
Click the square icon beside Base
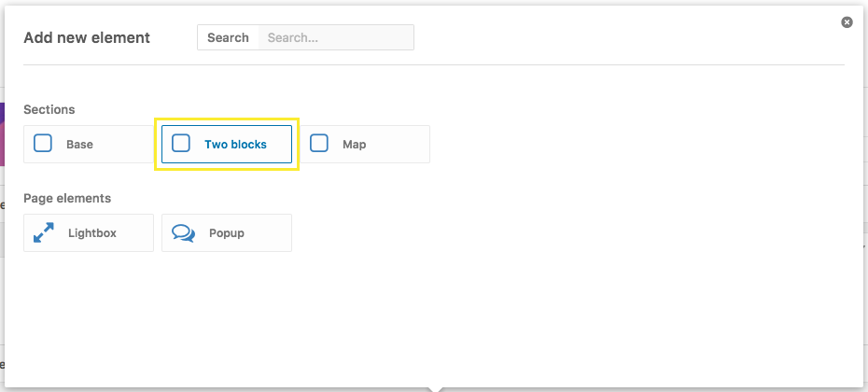coord(43,144)
